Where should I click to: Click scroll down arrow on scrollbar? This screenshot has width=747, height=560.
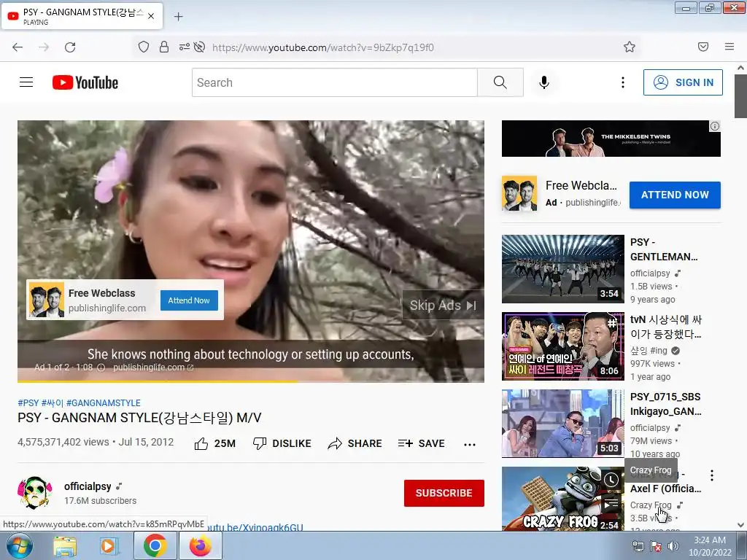pyautogui.click(x=740, y=525)
